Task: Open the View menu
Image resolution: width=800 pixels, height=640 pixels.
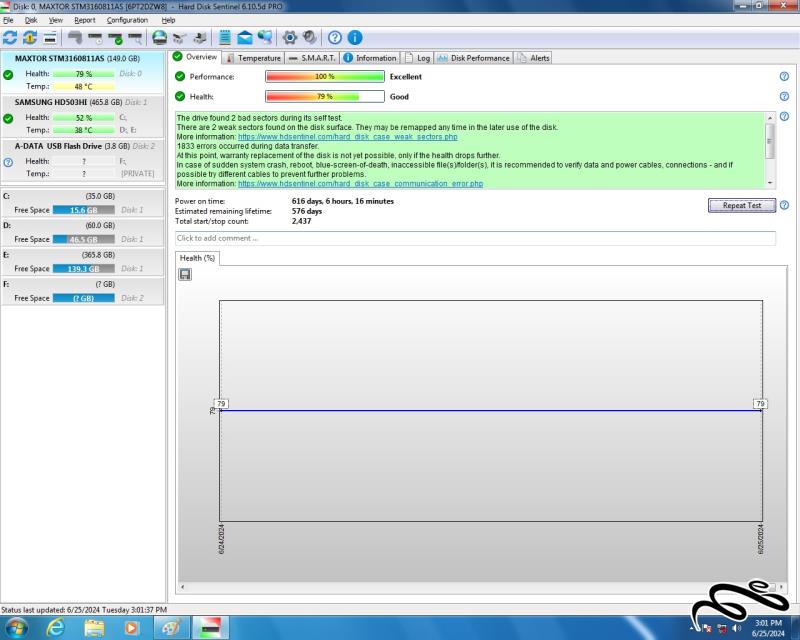Action: [x=56, y=20]
